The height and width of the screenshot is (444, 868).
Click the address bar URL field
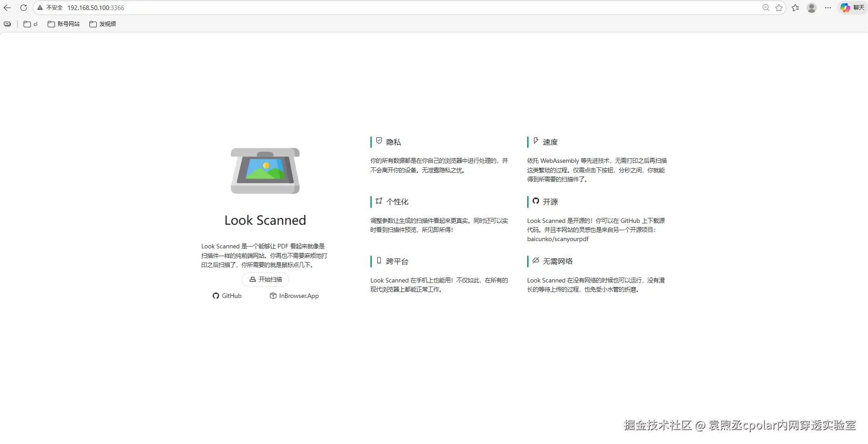(409, 8)
